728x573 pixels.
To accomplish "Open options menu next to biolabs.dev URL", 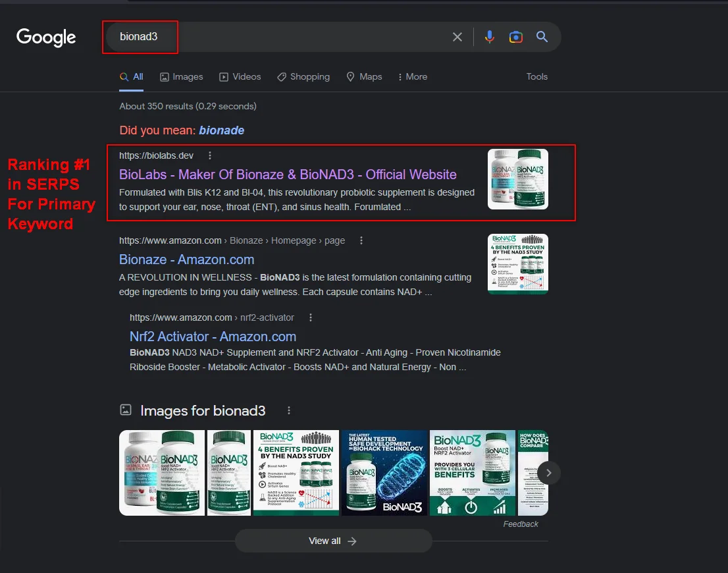I will (210, 155).
